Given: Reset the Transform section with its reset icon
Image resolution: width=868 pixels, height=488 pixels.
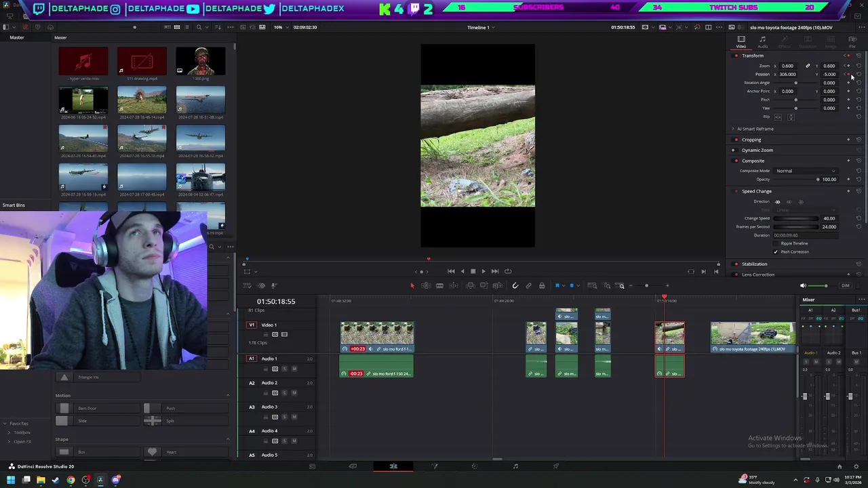Looking at the screenshot, I should 859,56.
